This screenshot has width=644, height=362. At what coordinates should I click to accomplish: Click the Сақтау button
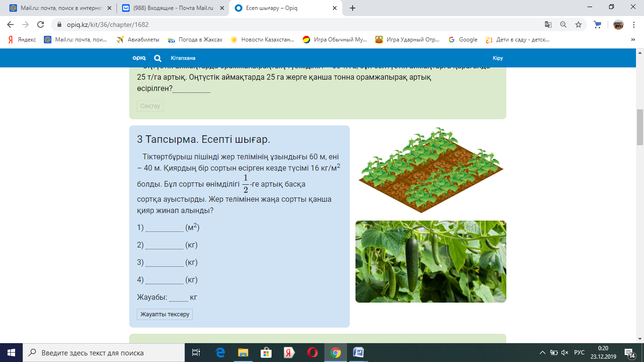(150, 106)
